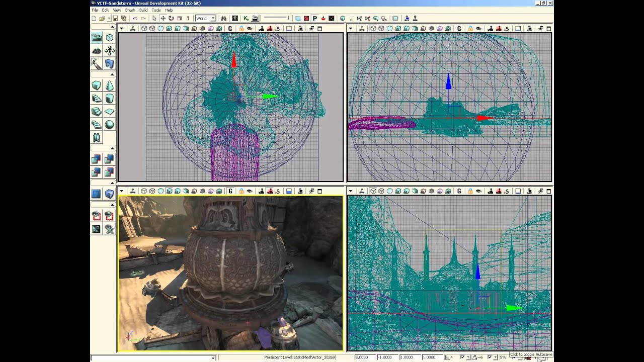Choose the Mesh Paint mode tool
The image size is (644, 362).
click(x=96, y=64)
